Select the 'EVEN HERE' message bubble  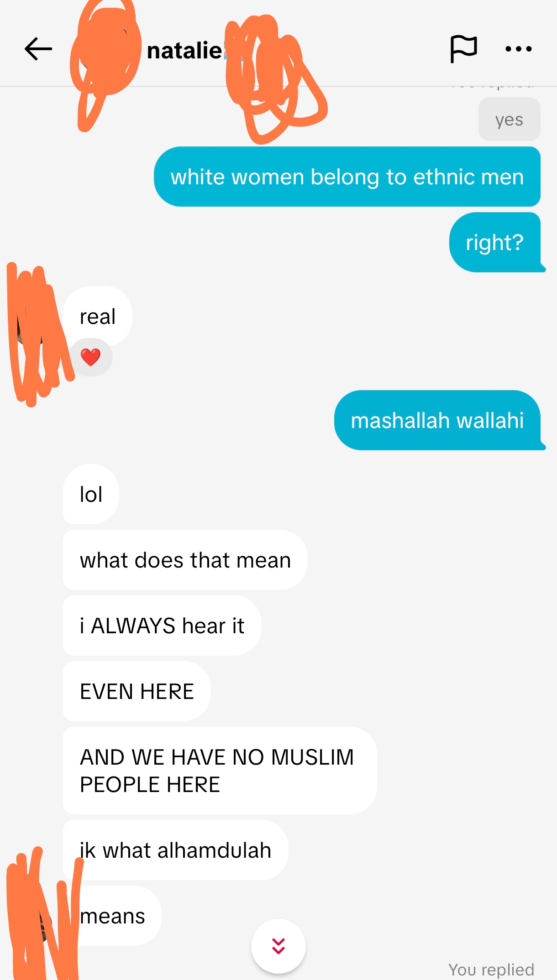137,691
